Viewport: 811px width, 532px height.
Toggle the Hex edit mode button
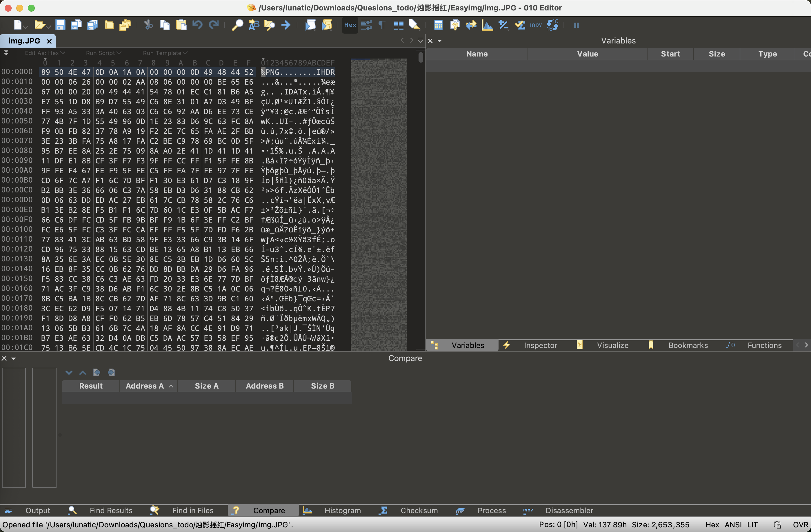click(350, 25)
